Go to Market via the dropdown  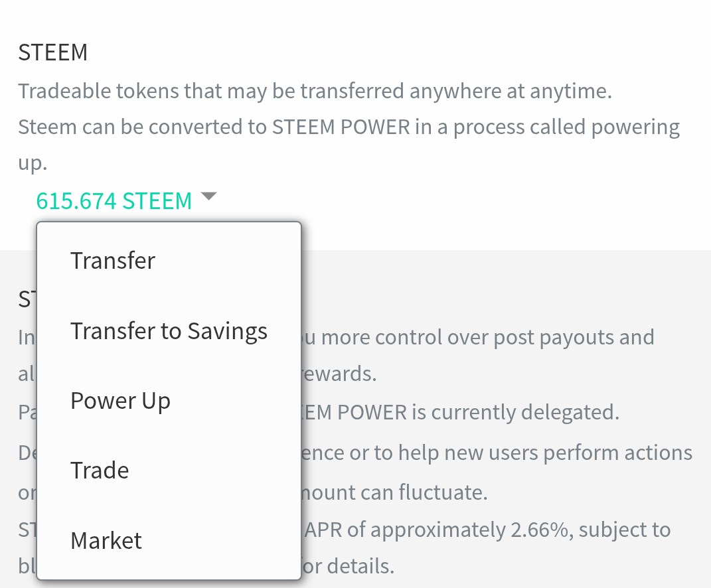point(106,541)
